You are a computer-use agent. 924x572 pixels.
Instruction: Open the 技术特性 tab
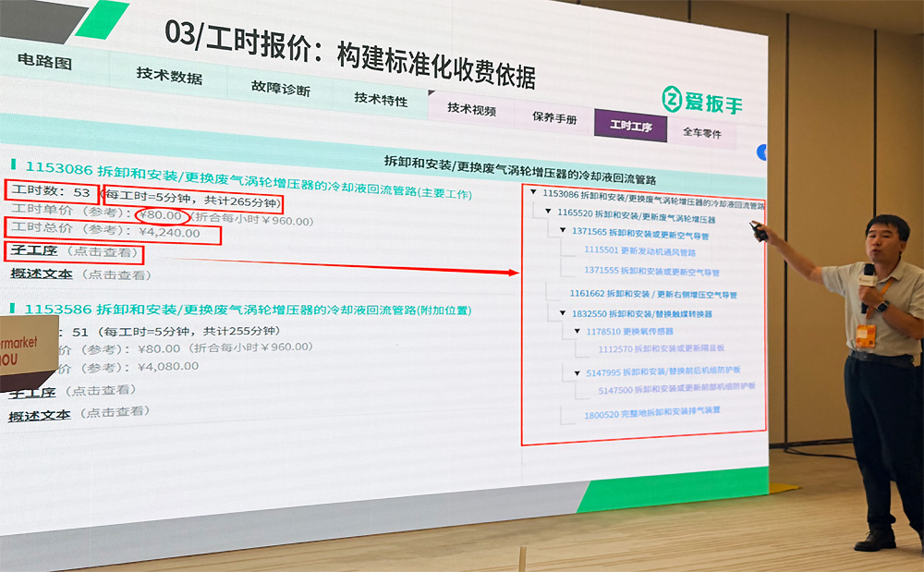[x=382, y=98]
